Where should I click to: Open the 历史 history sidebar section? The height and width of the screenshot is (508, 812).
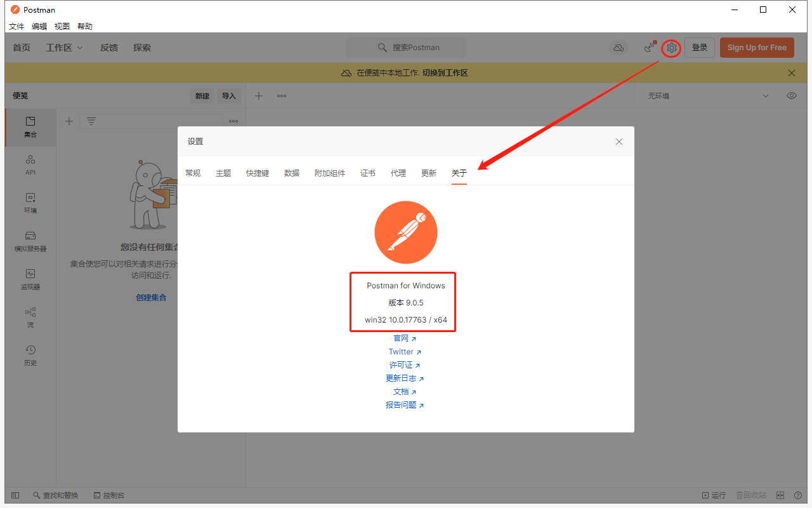point(30,356)
